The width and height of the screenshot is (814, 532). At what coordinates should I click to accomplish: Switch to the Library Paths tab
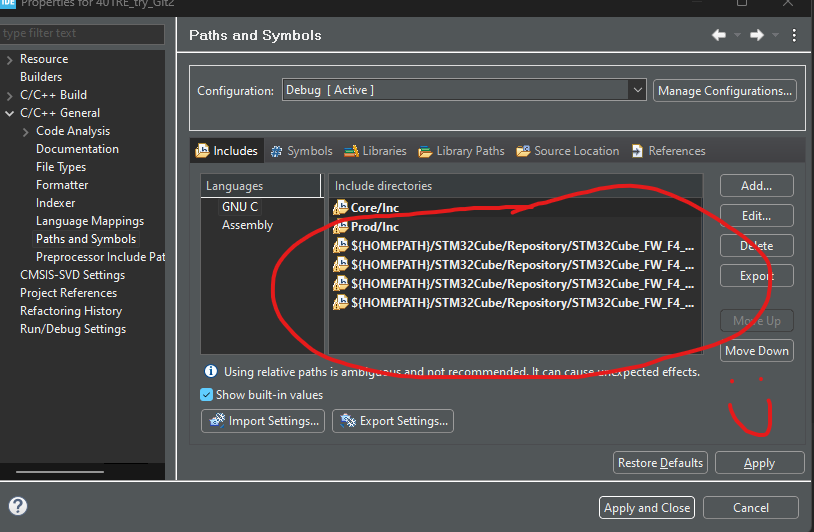462,151
